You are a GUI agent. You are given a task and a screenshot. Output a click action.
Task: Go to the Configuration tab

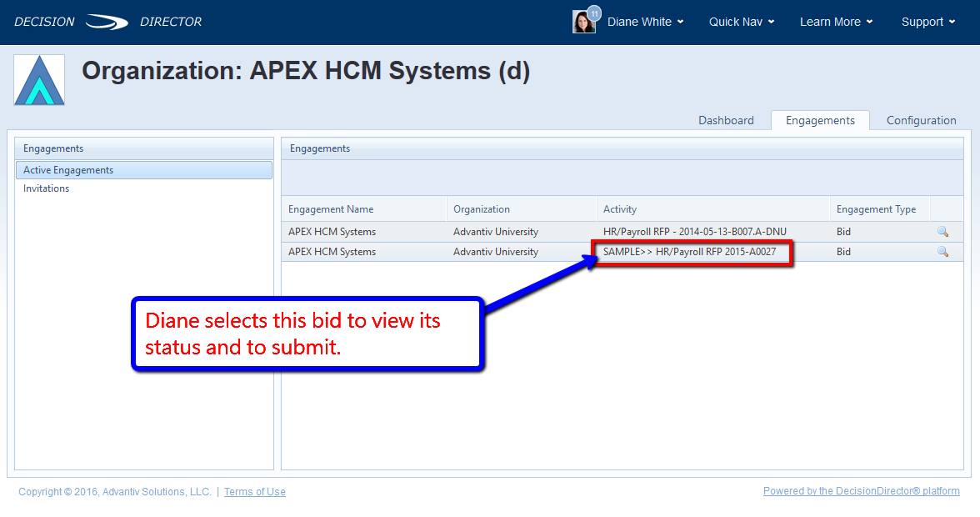pos(922,121)
